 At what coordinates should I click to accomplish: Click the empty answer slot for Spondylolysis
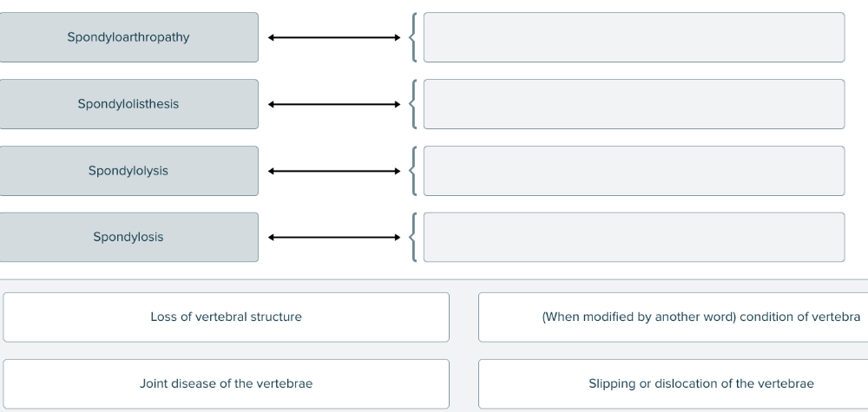(634, 171)
